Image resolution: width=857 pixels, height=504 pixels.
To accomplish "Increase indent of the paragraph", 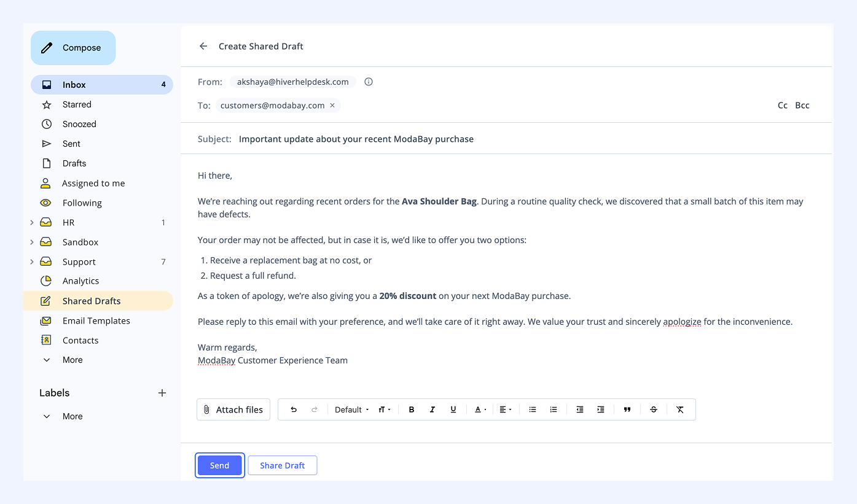I will click(x=601, y=409).
